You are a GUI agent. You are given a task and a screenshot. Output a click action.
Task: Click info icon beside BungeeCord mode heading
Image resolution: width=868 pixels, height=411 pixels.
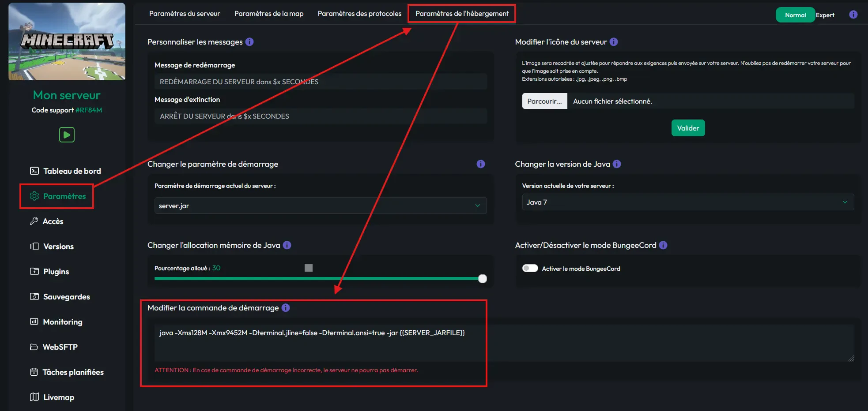[663, 245]
